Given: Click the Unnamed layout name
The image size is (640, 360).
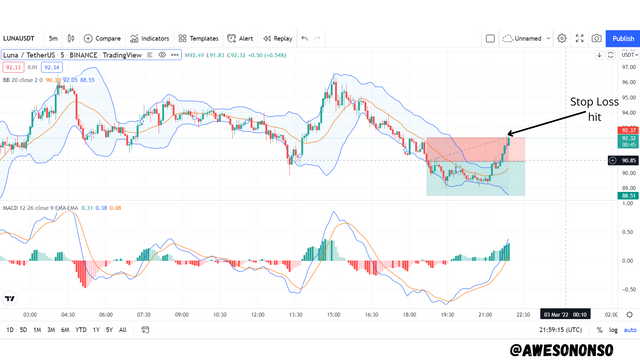Looking at the screenshot, I should click(x=528, y=38).
